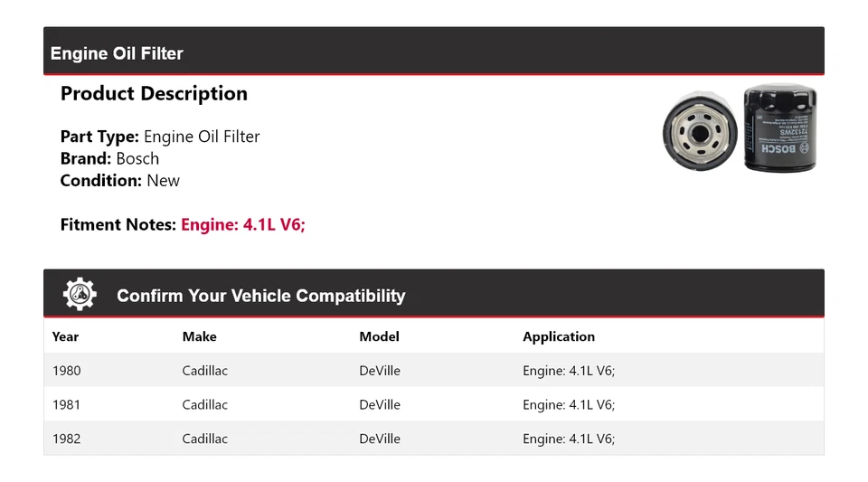Click the Model column header
Image resolution: width=868 pixels, height=482 pixels.
(x=379, y=336)
